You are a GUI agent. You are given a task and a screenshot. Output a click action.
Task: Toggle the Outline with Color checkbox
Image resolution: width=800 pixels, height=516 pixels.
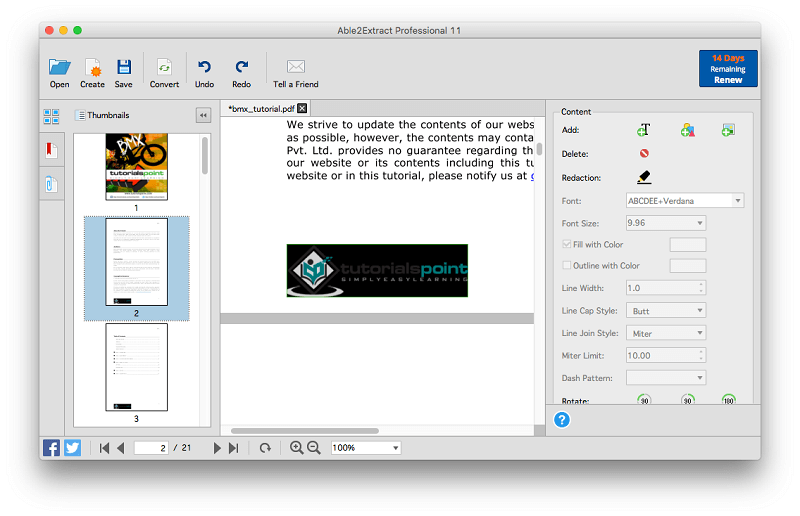566,265
